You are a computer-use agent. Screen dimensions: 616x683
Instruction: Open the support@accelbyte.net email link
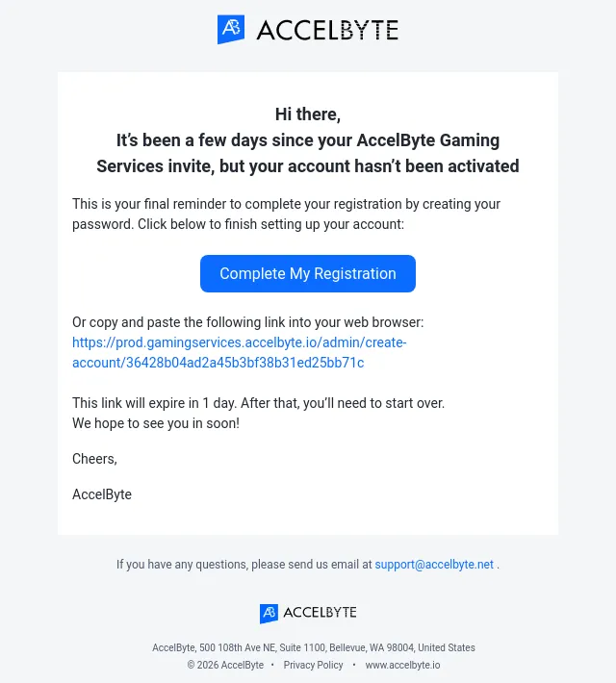click(434, 565)
